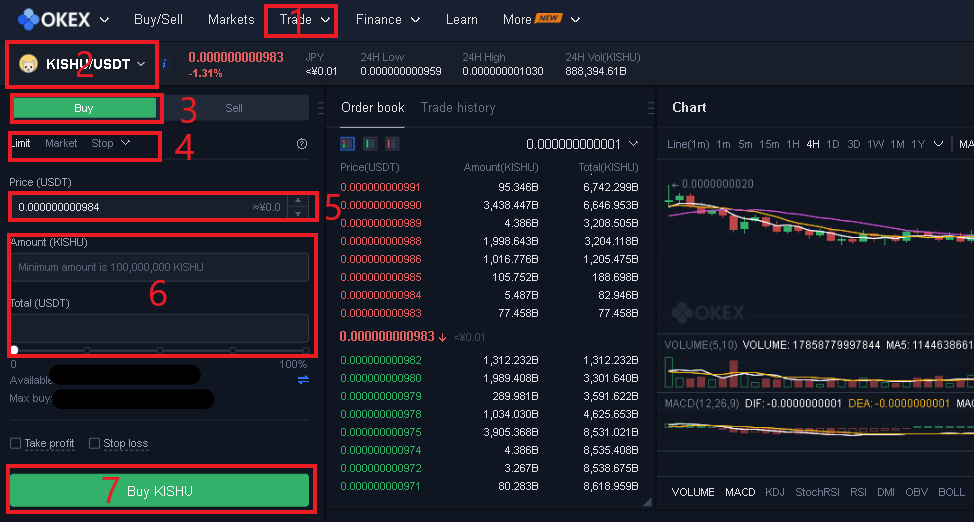The image size is (974, 522).
Task: Decrease price with the down stepper arrow
Action: click(x=298, y=213)
